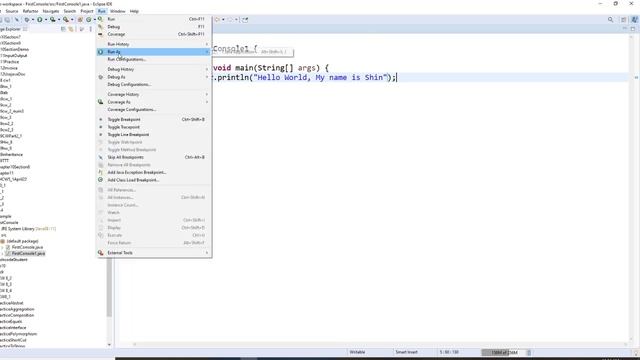Click the Run icon in the Run menu
The width and height of the screenshot is (640, 360).
click(x=100, y=19)
